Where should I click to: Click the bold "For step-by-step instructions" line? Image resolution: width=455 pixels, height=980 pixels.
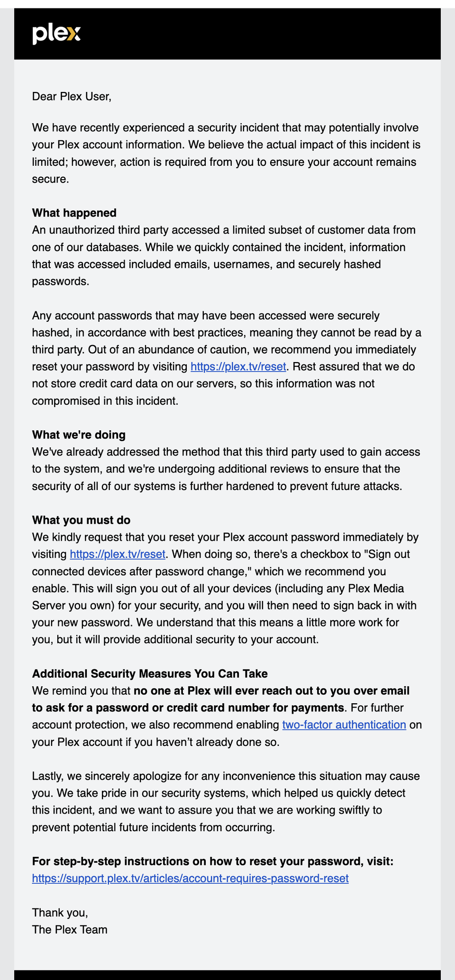pyautogui.click(x=213, y=862)
